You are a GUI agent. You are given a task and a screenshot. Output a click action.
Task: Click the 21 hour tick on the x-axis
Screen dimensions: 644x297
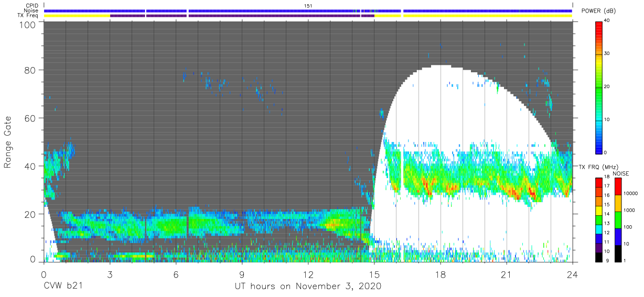(507, 274)
